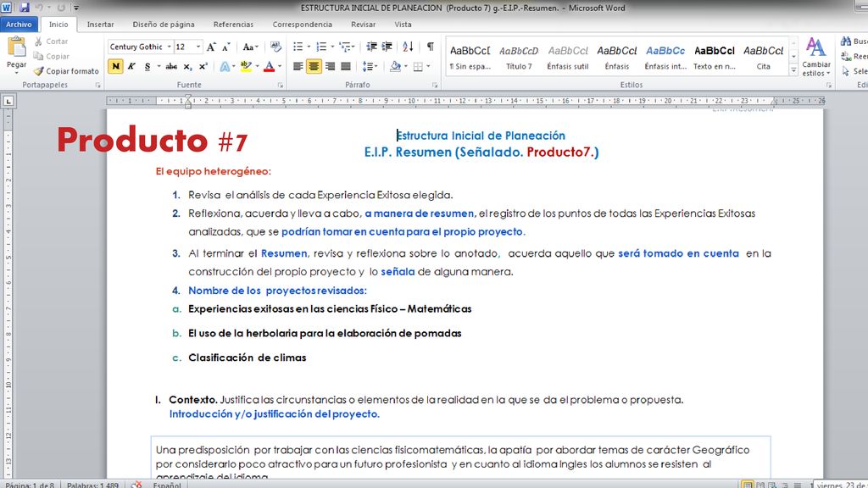
Task: Apply paragraph shading with the paint bucket
Action: [x=395, y=66]
